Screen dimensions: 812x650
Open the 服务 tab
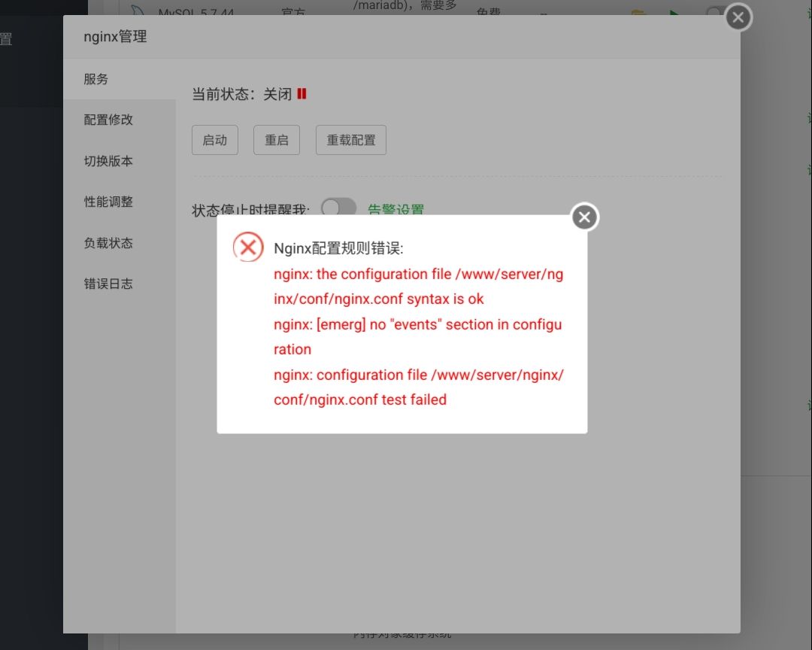coord(120,79)
